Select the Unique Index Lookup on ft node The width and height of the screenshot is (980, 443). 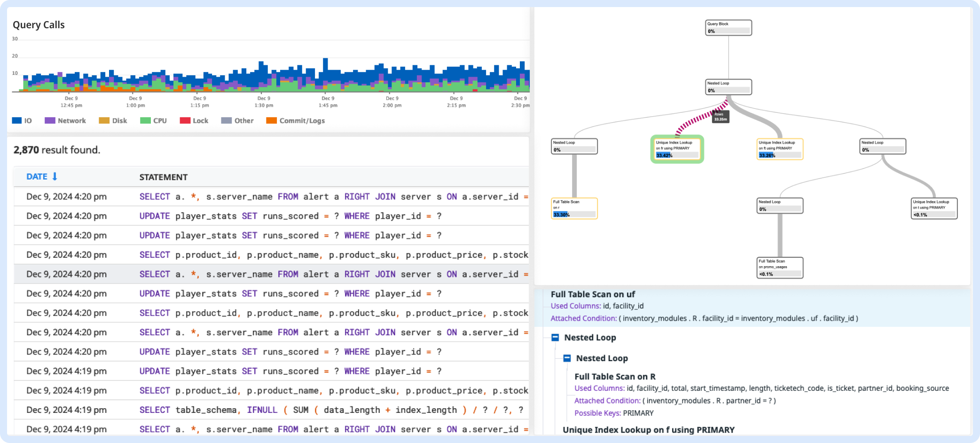coord(780,149)
